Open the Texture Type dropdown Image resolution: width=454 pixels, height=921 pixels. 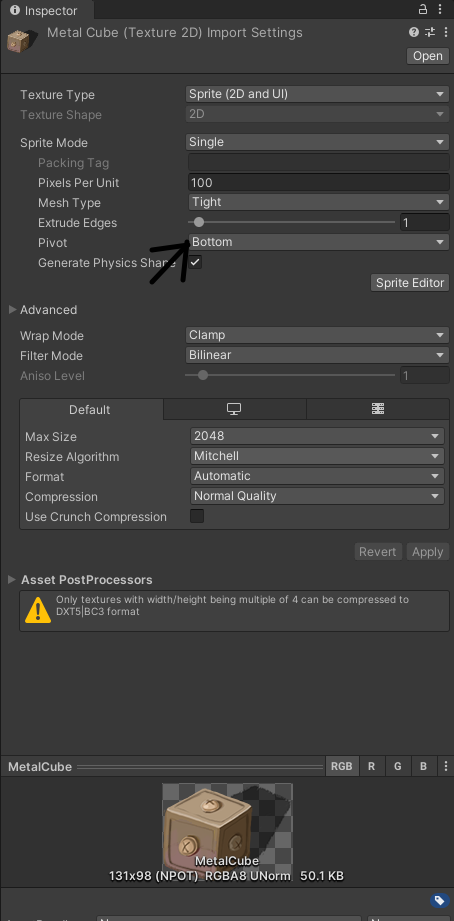click(318, 94)
